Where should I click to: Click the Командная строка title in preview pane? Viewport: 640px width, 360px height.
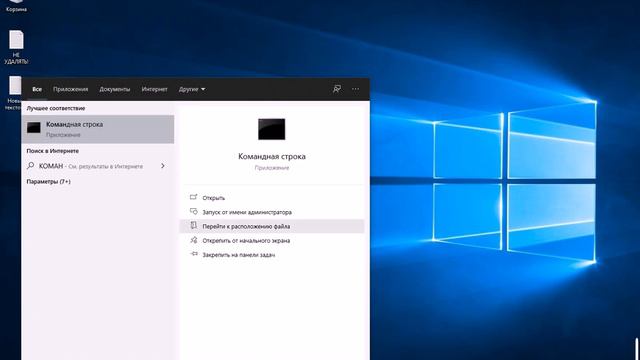pos(272,156)
